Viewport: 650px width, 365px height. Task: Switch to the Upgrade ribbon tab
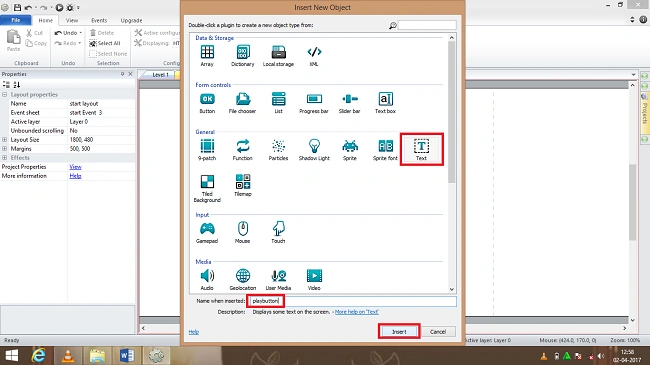131,20
